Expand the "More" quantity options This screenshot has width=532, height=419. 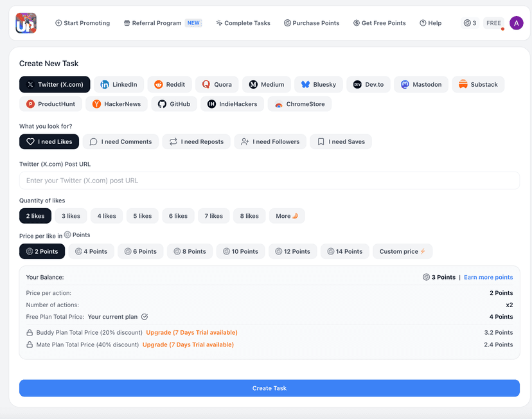coord(287,216)
